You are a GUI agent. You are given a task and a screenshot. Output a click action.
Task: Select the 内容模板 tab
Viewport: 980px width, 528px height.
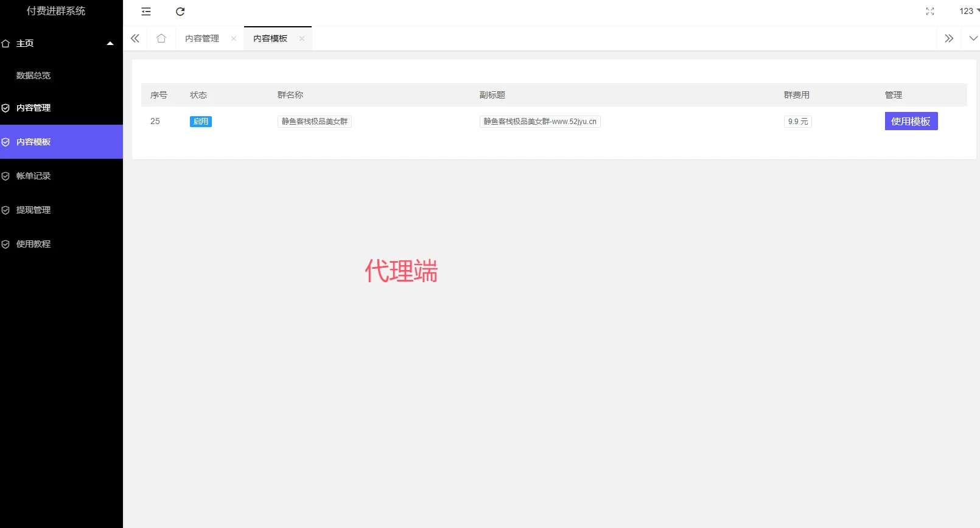[x=270, y=38]
